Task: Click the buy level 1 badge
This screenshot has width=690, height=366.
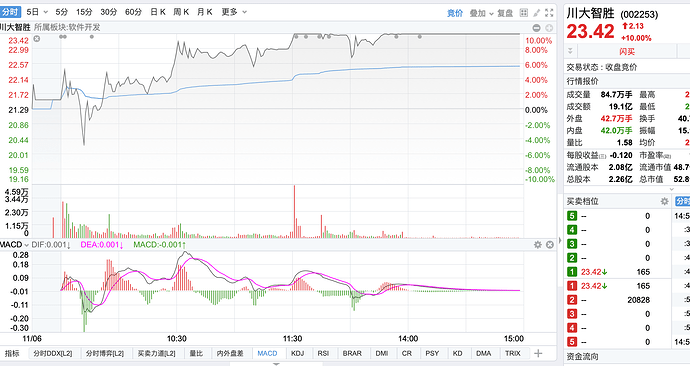Action: click(572, 286)
